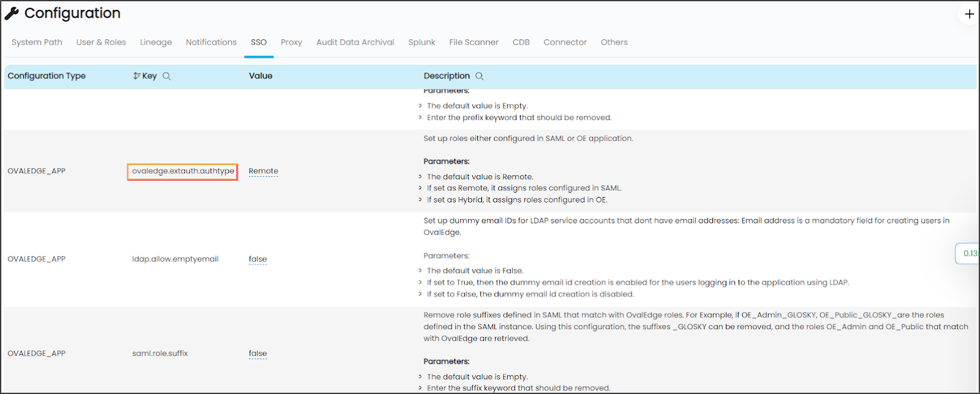980x394 pixels.
Task: Edit ldap.allow.emptyemail false value
Action: (x=258, y=259)
